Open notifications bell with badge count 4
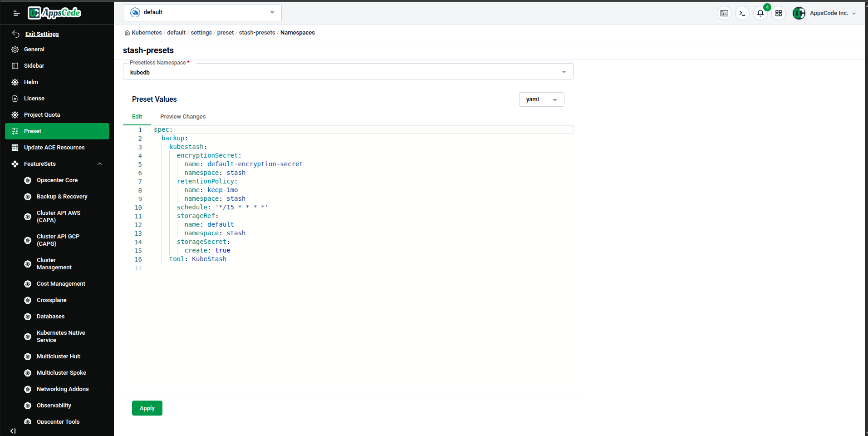The image size is (868, 436). 760,13
